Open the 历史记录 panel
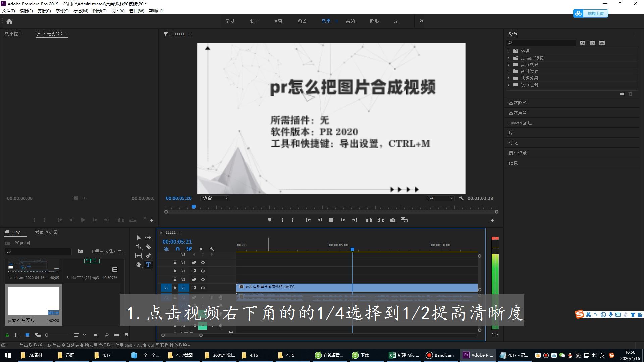Viewport: 644px width, 362px height. [x=518, y=153]
